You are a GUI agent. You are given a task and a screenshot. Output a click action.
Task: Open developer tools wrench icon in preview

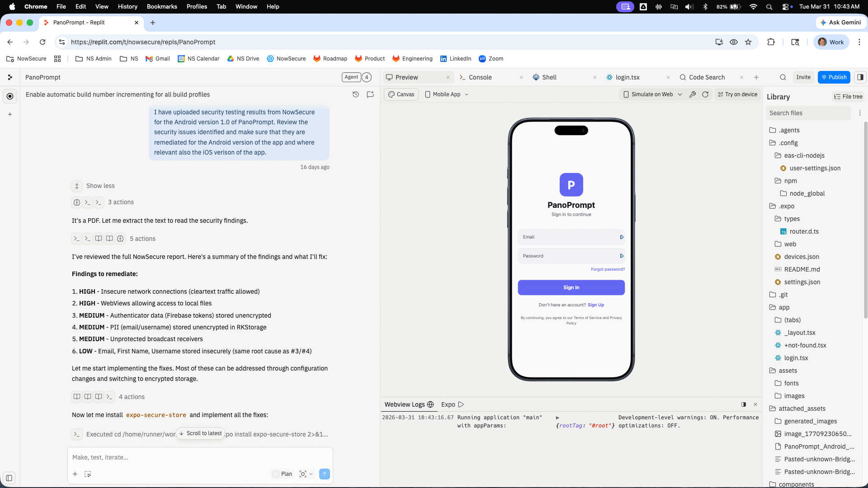[693, 94]
